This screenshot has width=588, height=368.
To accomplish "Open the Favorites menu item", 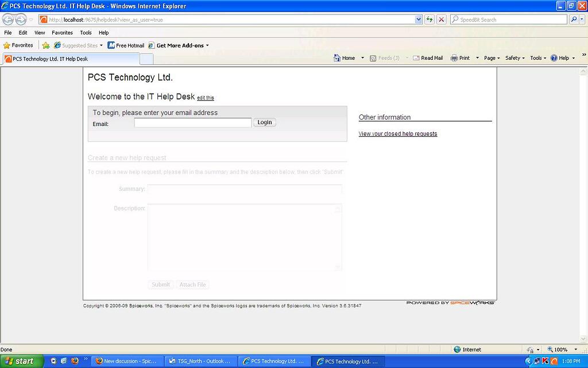I will 62,32.
